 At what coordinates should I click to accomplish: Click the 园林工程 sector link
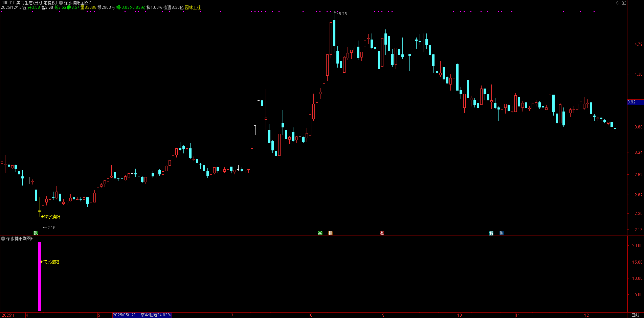(193, 7)
